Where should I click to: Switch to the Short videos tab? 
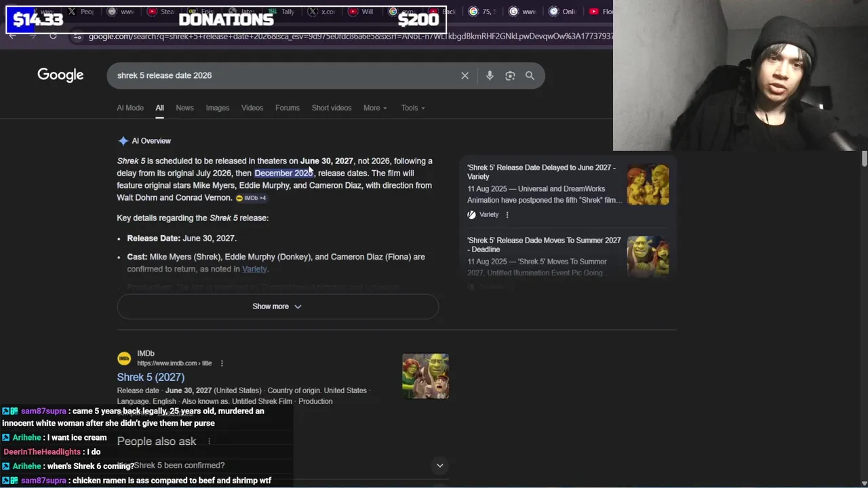click(332, 108)
